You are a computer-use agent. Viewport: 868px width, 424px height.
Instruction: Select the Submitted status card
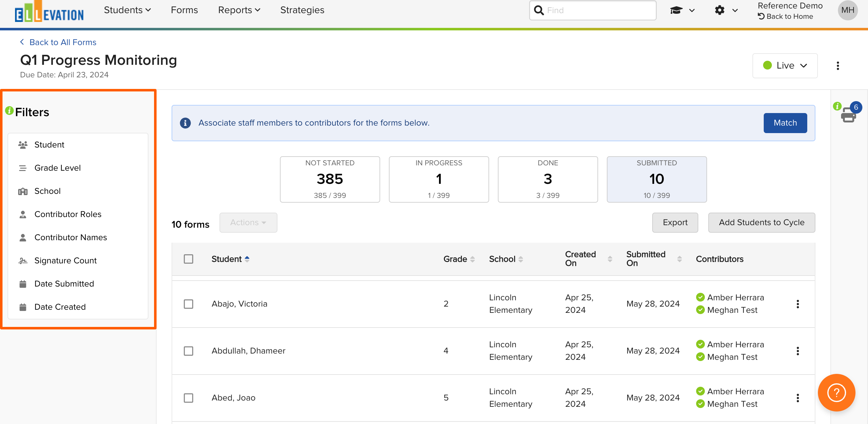click(656, 179)
